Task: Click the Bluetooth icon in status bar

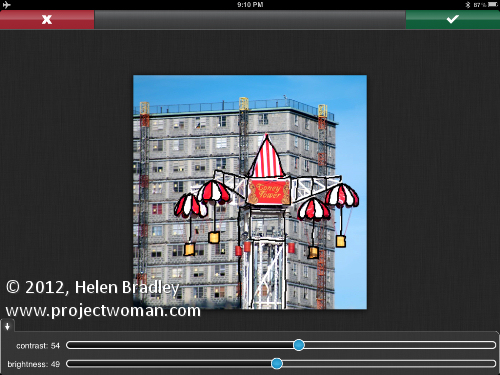Action: pos(468,5)
